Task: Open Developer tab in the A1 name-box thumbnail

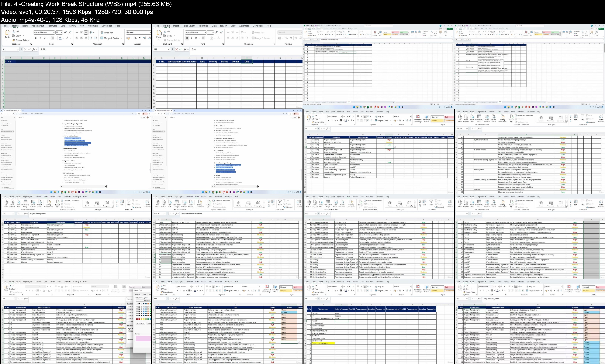Action: [x=106, y=26]
